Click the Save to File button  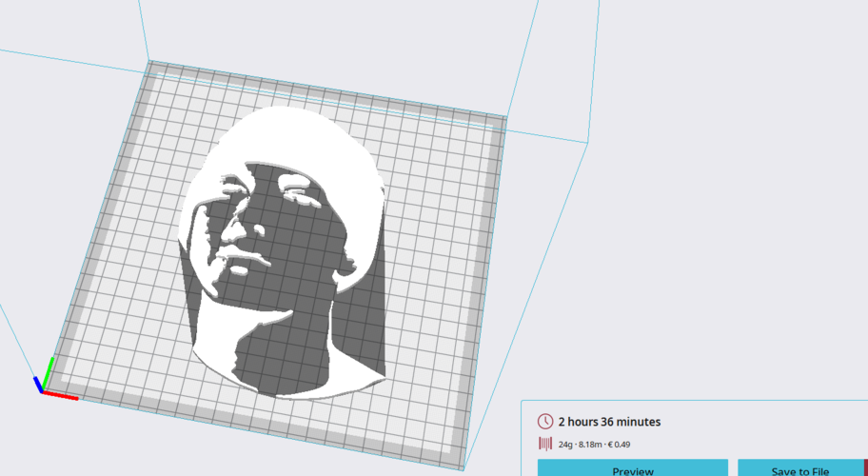point(800,467)
